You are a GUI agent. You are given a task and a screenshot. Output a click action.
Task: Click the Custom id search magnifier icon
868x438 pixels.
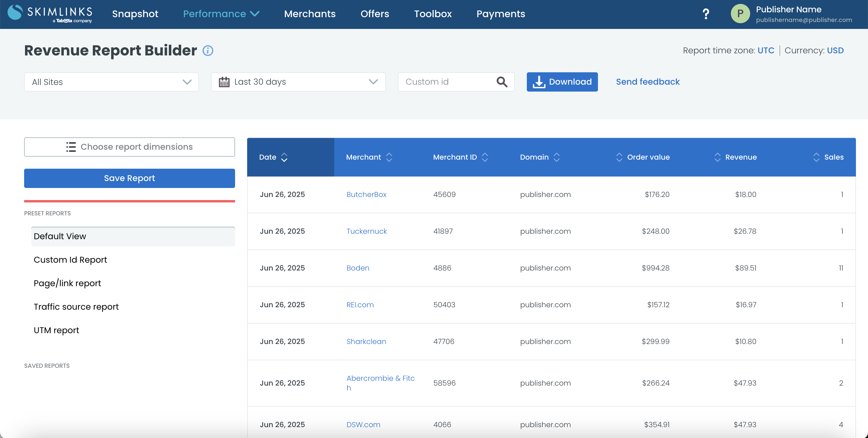pyautogui.click(x=502, y=82)
